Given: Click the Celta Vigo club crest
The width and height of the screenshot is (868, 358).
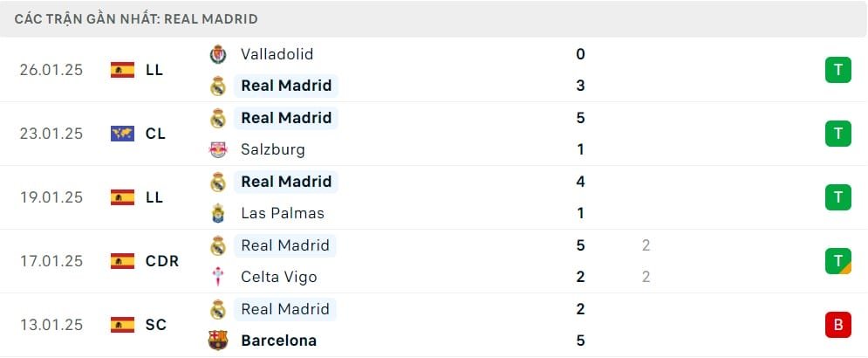Looking at the screenshot, I should pyautogui.click(x=218, y=277).
